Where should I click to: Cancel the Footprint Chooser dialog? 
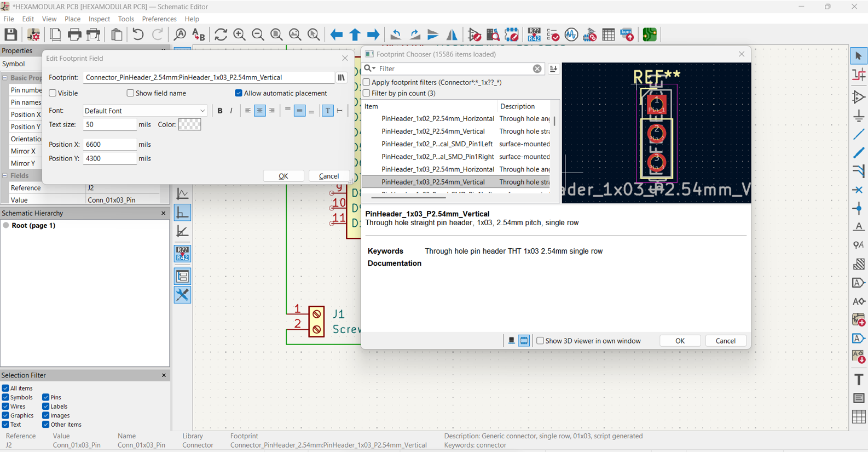(x=726, y=341)
